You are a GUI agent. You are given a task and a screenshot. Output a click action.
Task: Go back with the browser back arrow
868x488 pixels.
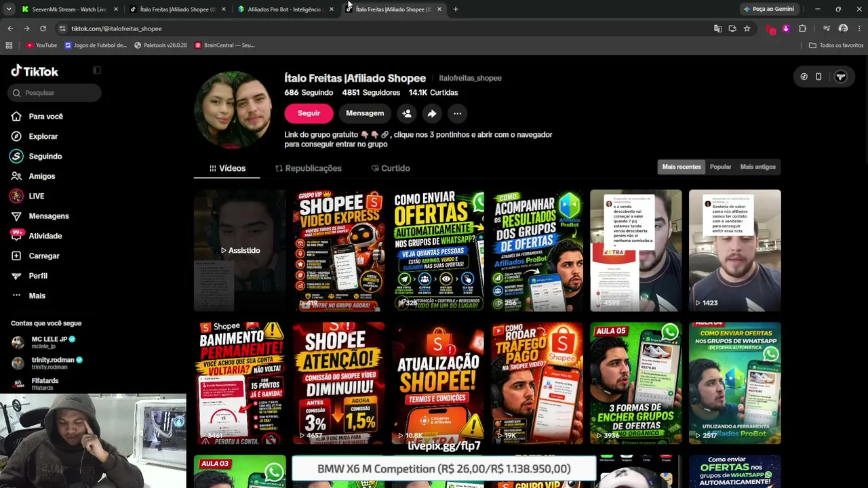pos(10,28)
